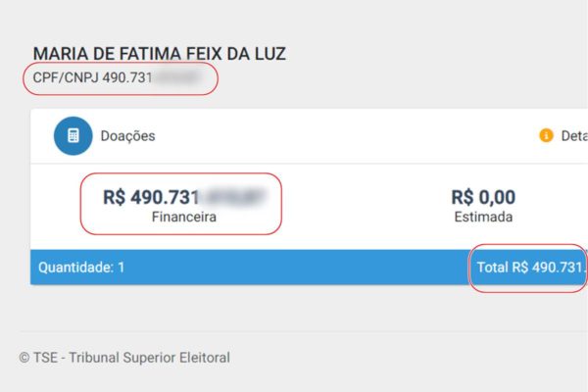Click the empty card header right of "Doações"
This screenshot has width=588, height=392.
tap(343, 136)
